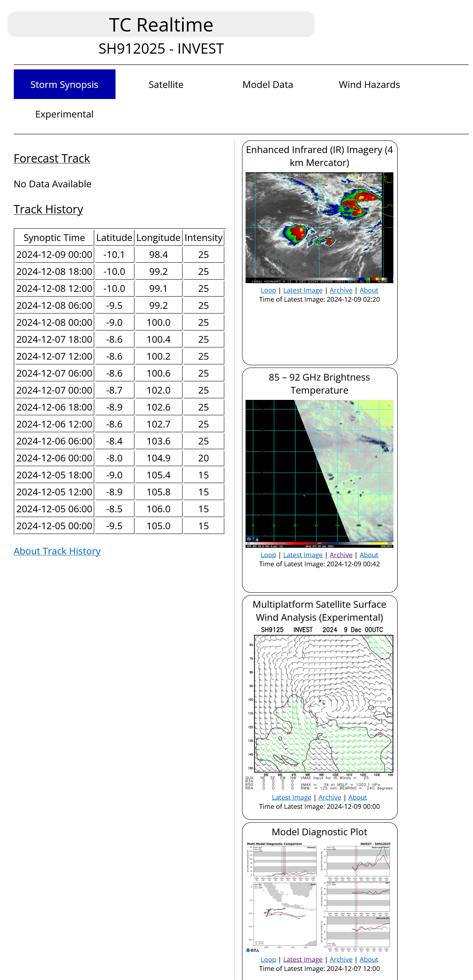Open About link under Model Diagnostic Plot
The height and width of the screenshot is (980, 473).
pos(369,959)
